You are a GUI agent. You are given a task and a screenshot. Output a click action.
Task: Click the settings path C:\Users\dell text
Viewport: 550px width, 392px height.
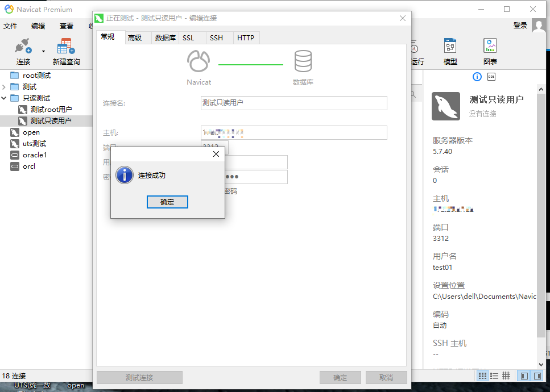(485, 297)
